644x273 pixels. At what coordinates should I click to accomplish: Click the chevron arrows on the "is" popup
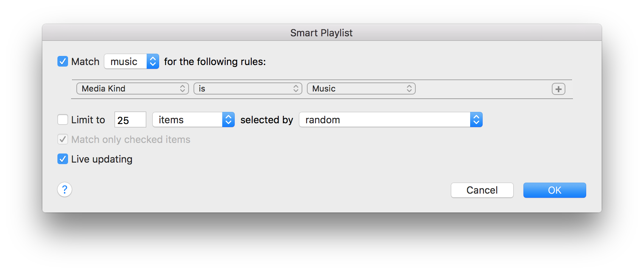coord(296,88)
